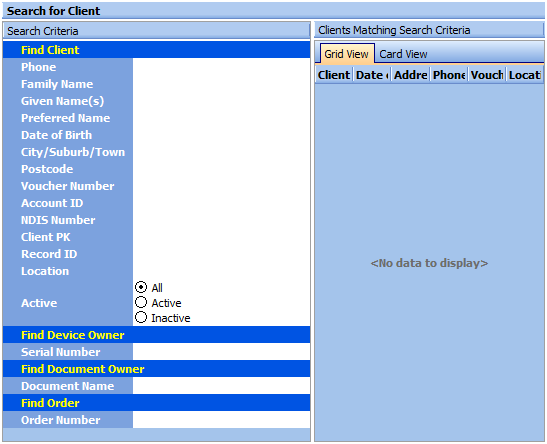The width and height of the screenshot is (547, 444).
Task: Sort by the Location column header in grid
Action: click(x=524, y=75)
